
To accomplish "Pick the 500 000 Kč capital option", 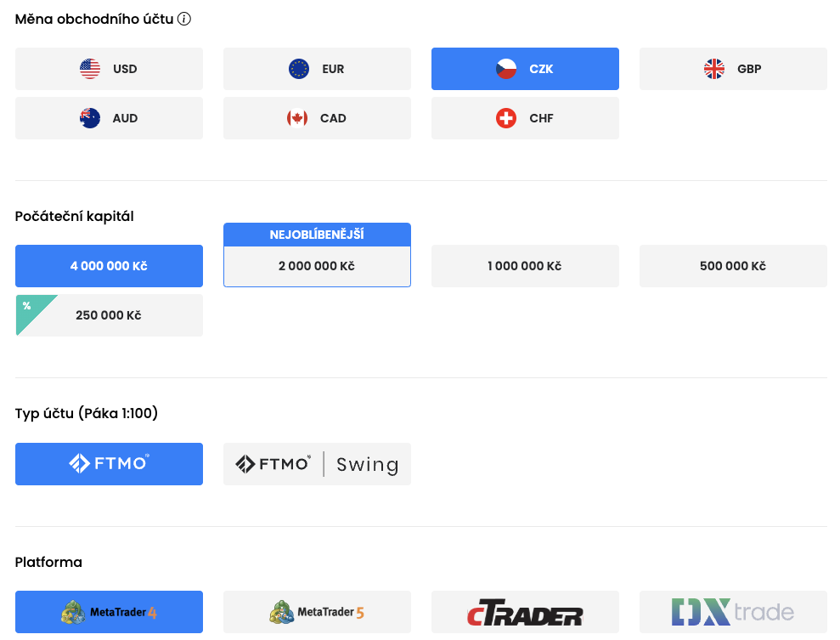I will pyautogui.click(x=733, y=266).
